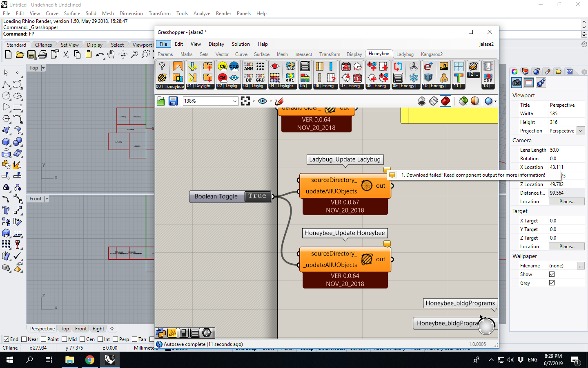Expand the zoom extents dropdown arrow
Screen dimensions: 588x368
point(254,101)
